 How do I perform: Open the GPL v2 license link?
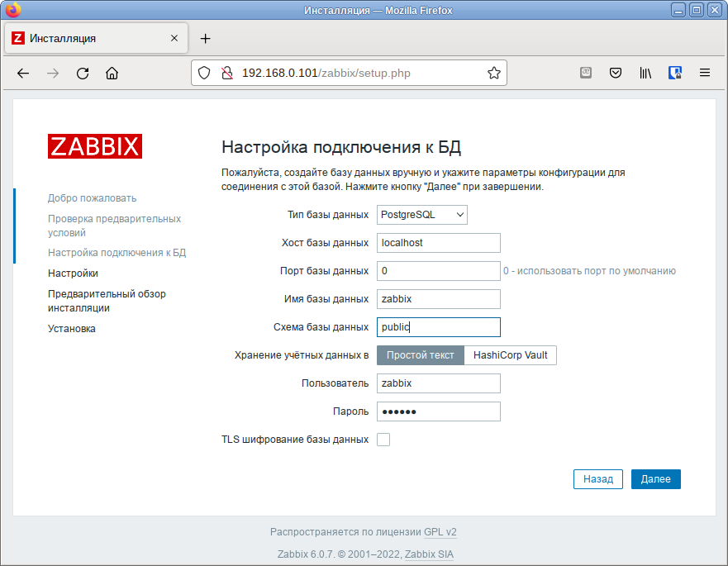tap(440, 532)
